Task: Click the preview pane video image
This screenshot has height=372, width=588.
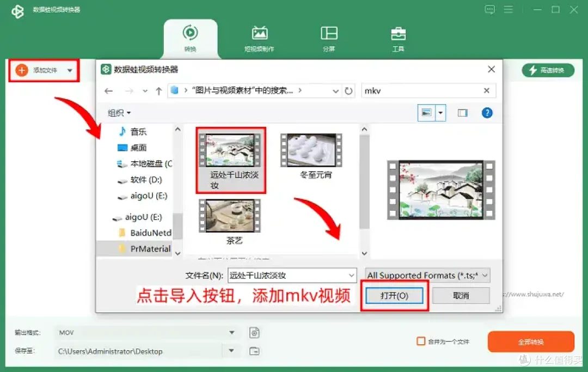Action: (x=441, y=190)
